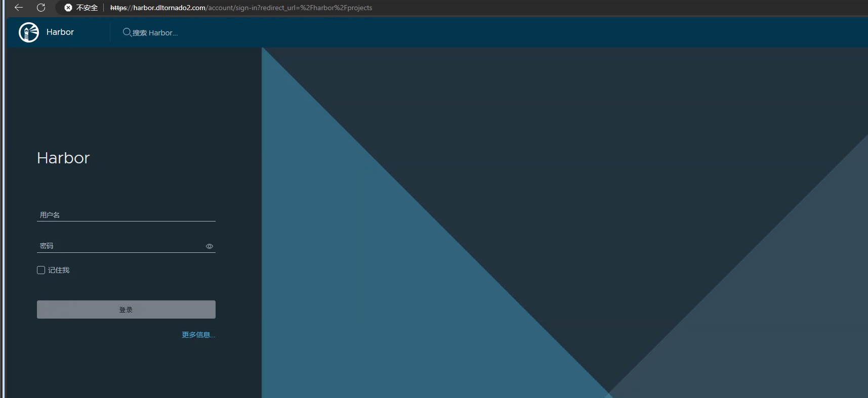
Task: Select the URL in the address bar
Action: click(241, 8)
